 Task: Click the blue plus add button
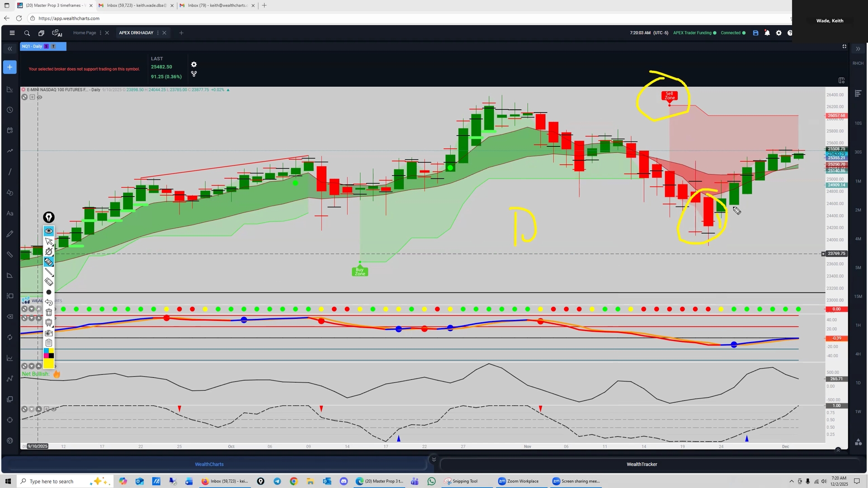[9, 67]
